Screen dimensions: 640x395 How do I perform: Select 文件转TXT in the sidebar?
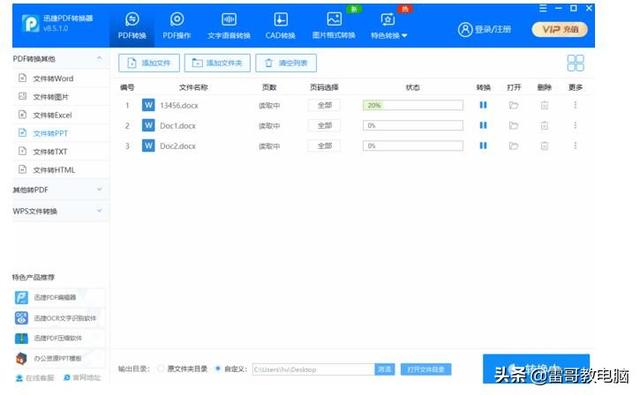(60, 151)
